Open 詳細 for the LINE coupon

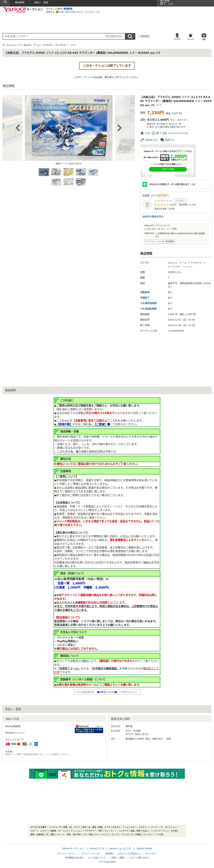pyautogui.click(x=193, y=184)
